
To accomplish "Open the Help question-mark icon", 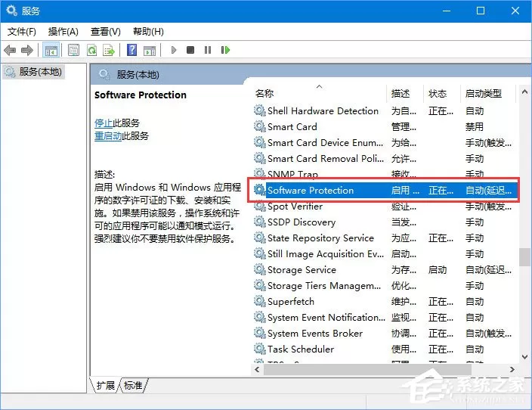I will 131,50.
